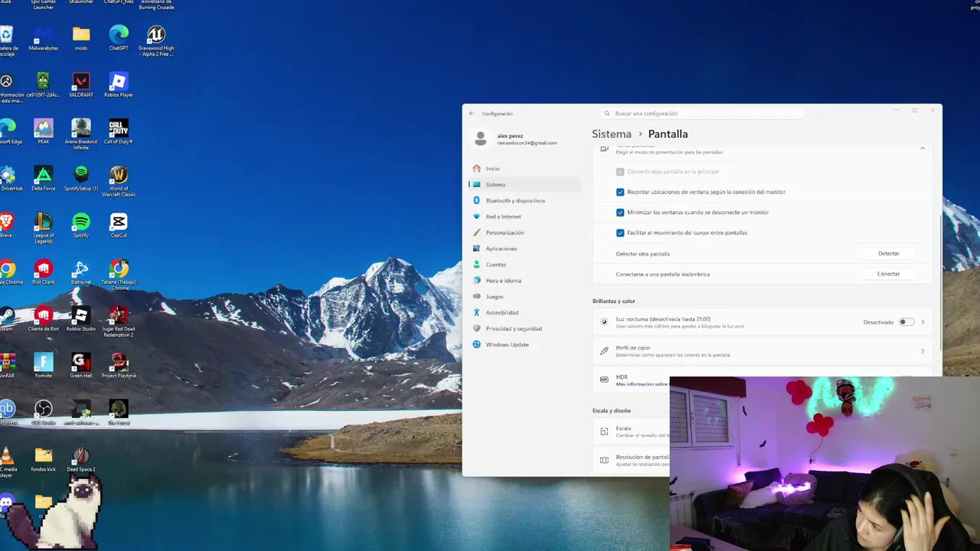Open Arena Breakout Infinite icon
Image resolution: width=980 pixels, height=551 pixels.
[x=81, y=135]
